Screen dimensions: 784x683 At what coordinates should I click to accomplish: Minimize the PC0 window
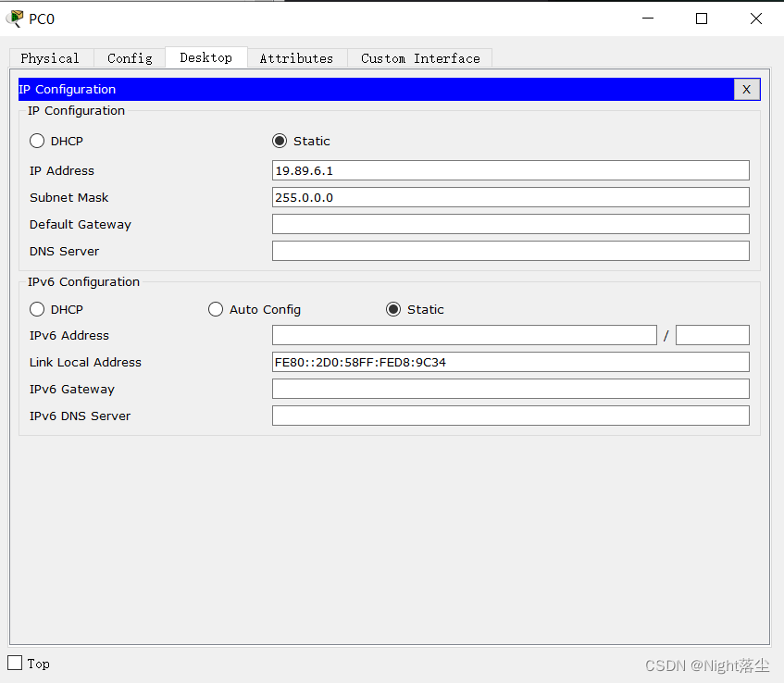click(x=648, y=19)
